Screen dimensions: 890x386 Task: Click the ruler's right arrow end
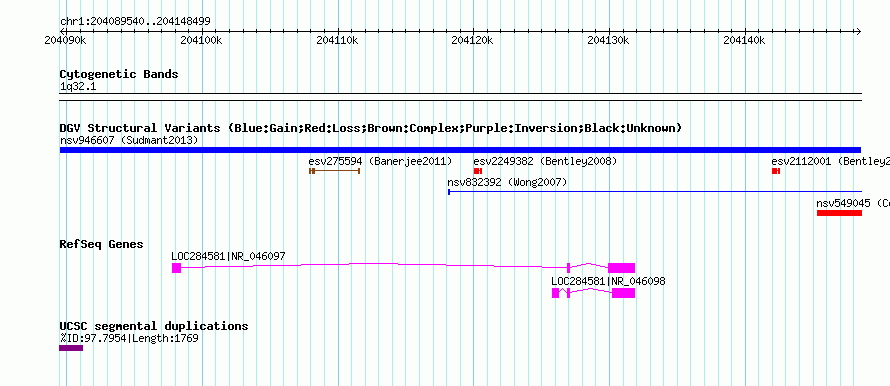click(x=858, y=31)
